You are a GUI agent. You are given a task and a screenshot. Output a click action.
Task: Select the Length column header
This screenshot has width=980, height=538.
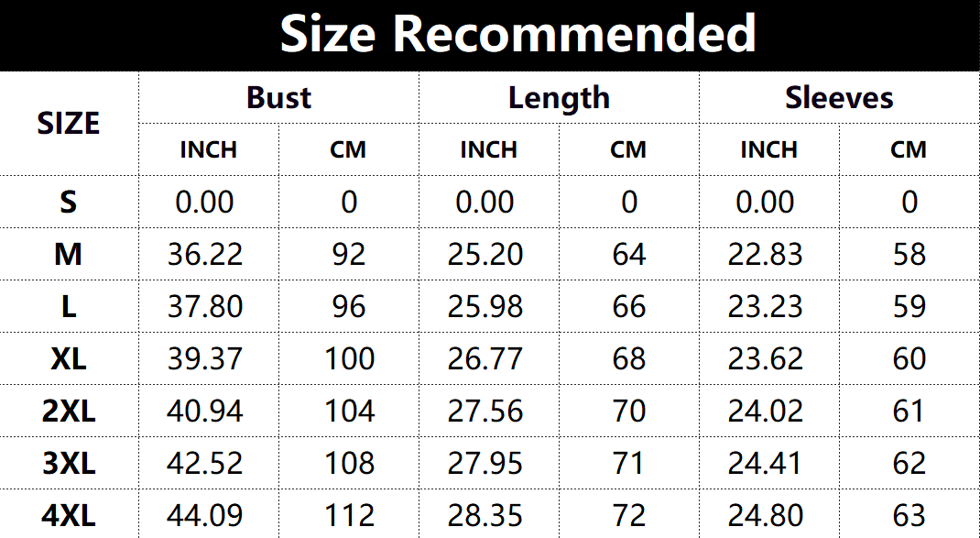(x=559, y=98)
